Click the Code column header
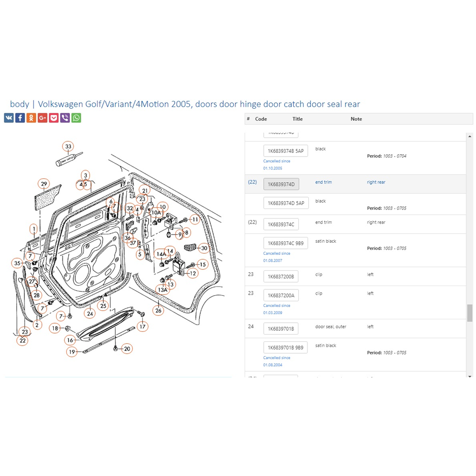476x476 pixels. point(261,119)
